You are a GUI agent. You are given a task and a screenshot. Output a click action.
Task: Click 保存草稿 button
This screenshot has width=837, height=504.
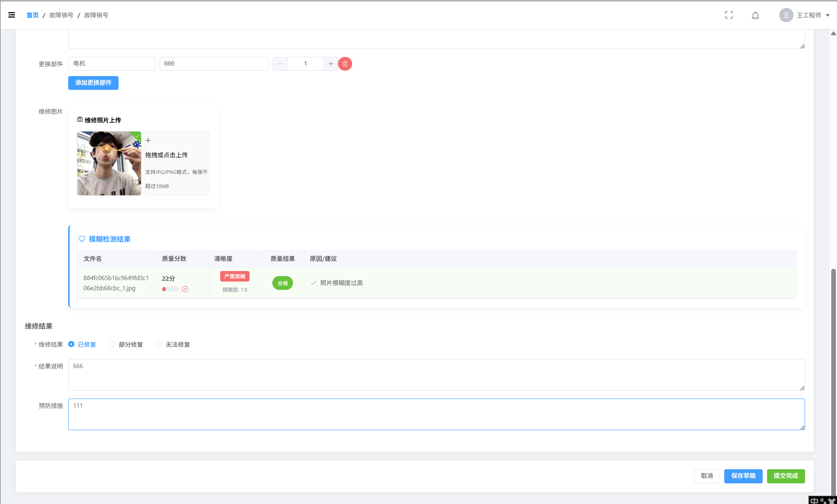click(743, 476)
